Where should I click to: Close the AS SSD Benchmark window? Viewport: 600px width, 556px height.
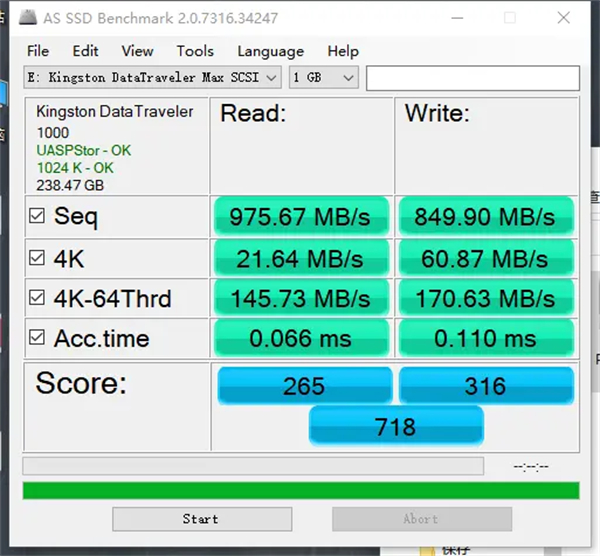564,18
